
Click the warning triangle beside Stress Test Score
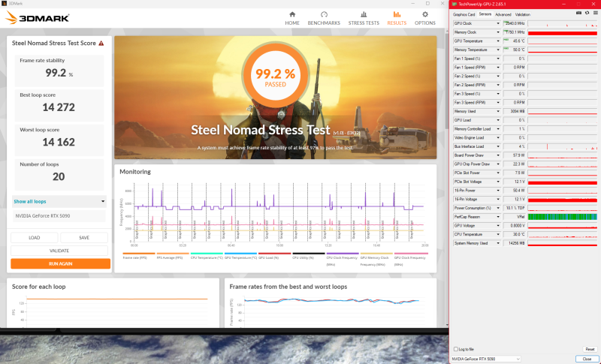(101, 44)
